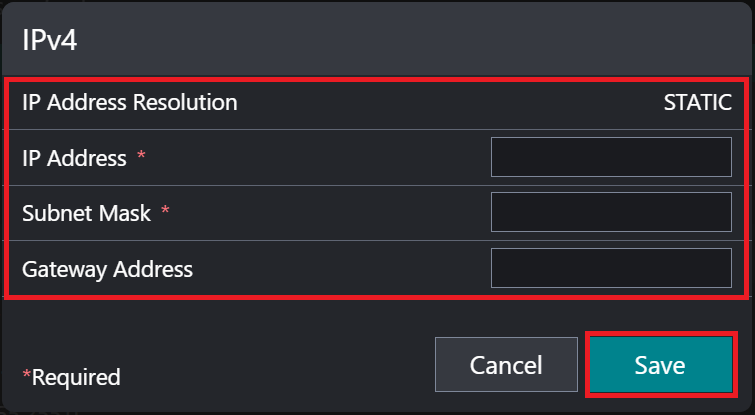This screenshot has width=755, height=415.
Task: Click the word Subnet in the label
Action: (53, 213)
